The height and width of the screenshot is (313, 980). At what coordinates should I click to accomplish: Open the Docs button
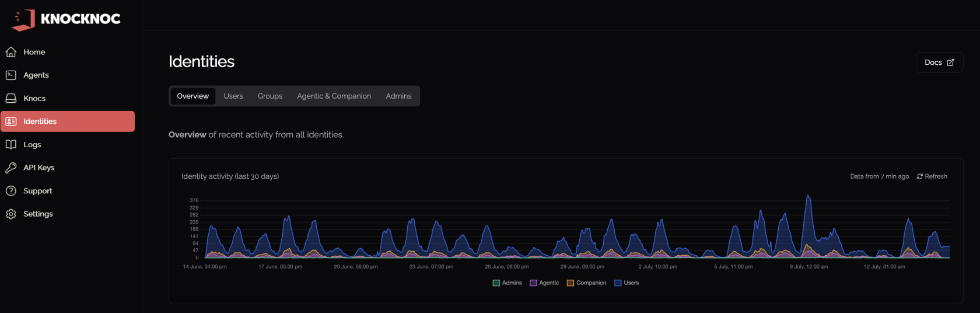pyautogui.click(x=939, y=62)
